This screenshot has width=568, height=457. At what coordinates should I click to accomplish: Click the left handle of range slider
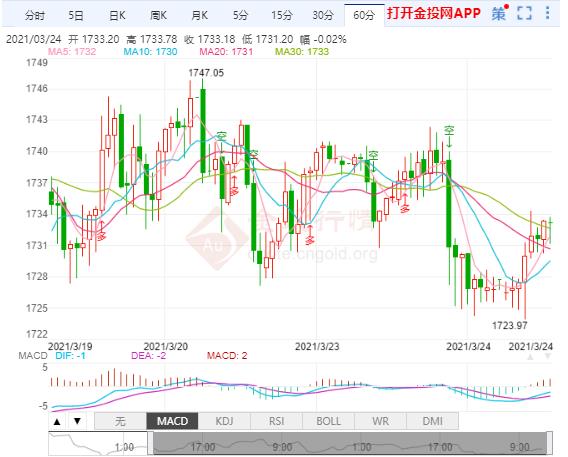pyautogui.click(x=150, y=443)
